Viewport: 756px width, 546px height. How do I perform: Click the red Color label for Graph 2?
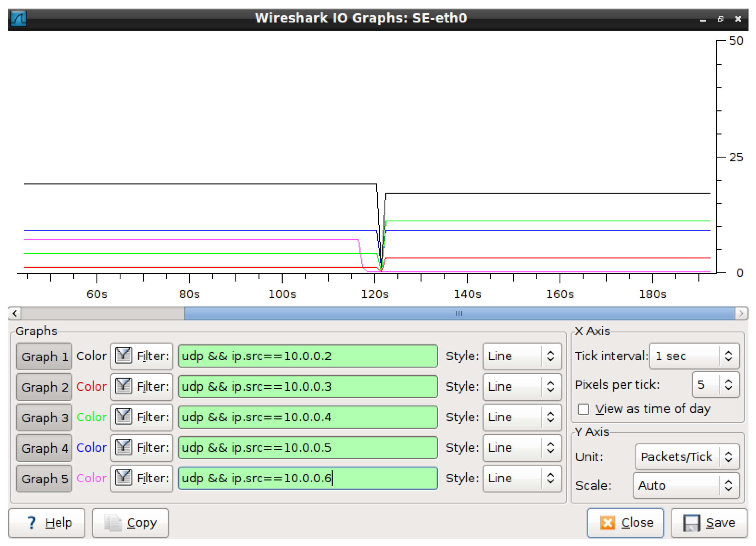pos(91,386)
